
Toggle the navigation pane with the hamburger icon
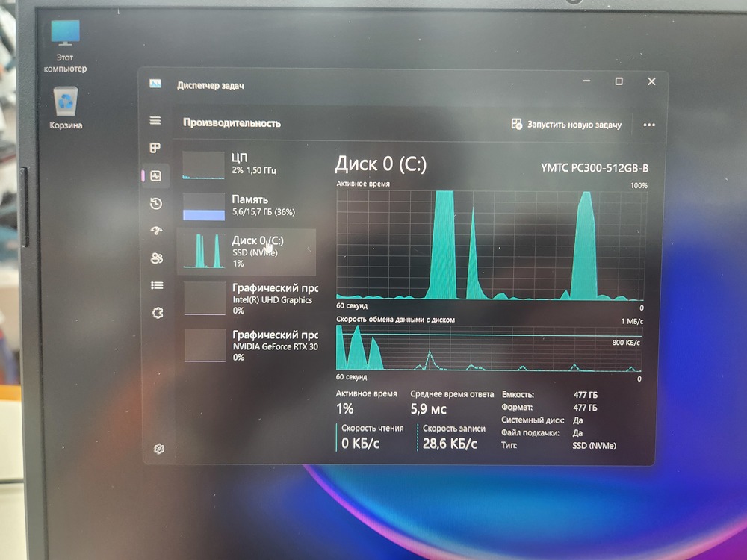(x=155, y=120)
